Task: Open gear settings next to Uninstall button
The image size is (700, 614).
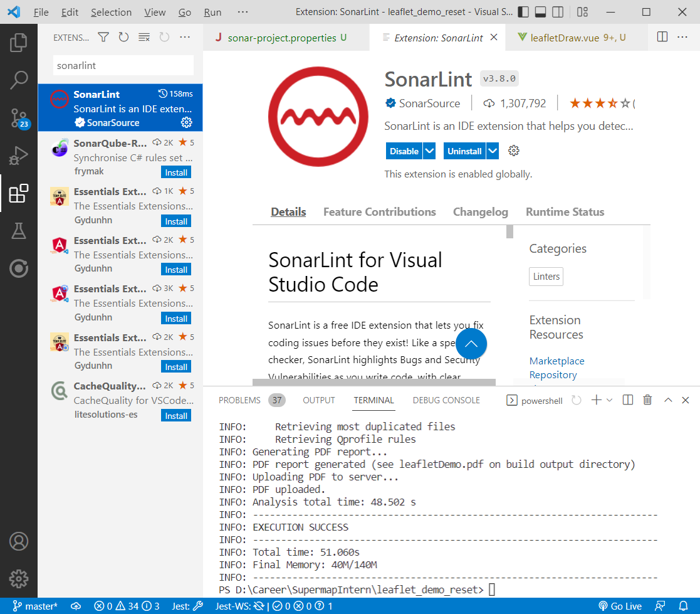Action: coord(514,151)
